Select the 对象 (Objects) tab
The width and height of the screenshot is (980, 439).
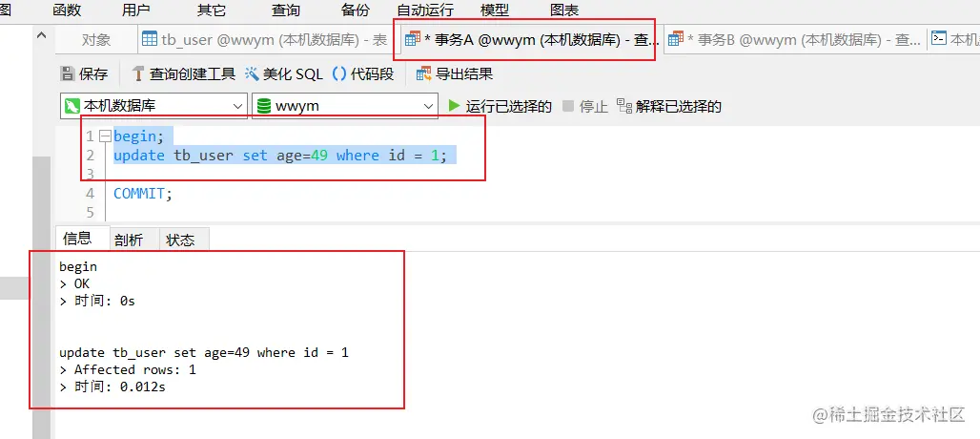tap(96, 40)
